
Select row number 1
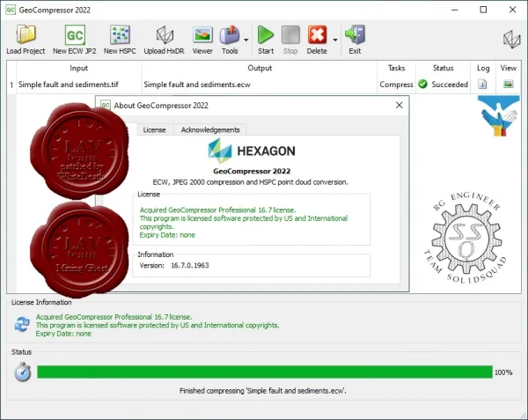coord(11,85)
